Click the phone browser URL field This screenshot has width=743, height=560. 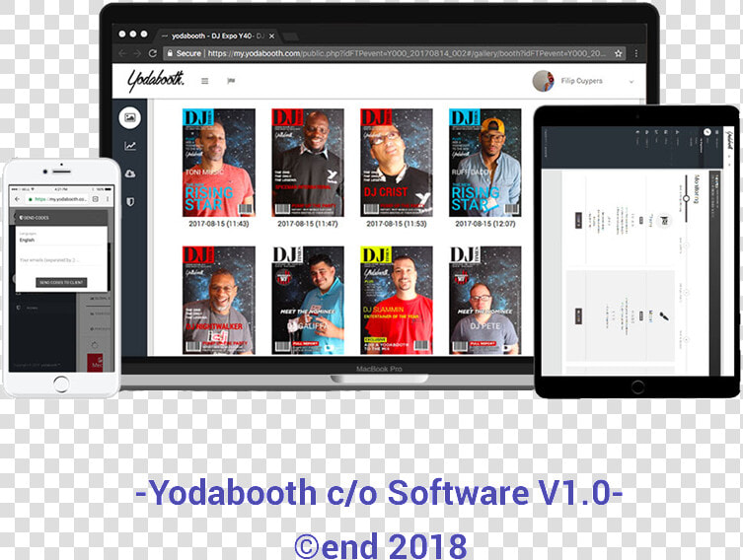pos(57,199)
